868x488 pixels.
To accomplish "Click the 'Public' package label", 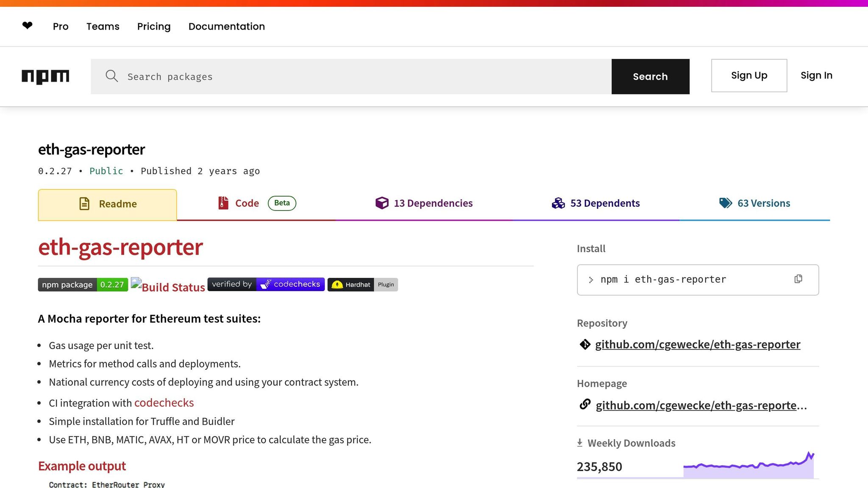I will tap(106, 171).
